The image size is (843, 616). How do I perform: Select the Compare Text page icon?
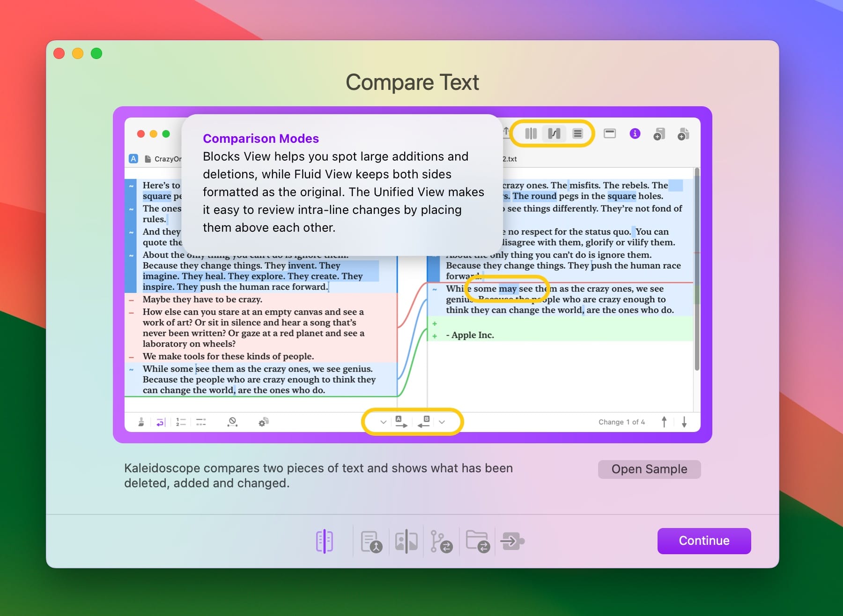pos(325,541)
